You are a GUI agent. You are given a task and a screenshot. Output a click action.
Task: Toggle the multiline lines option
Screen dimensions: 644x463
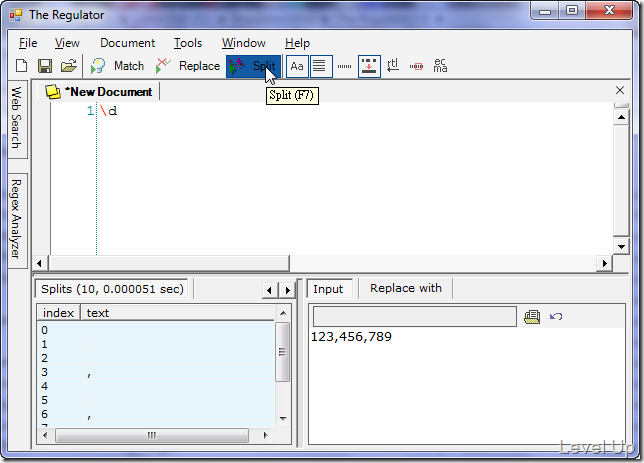321,66
